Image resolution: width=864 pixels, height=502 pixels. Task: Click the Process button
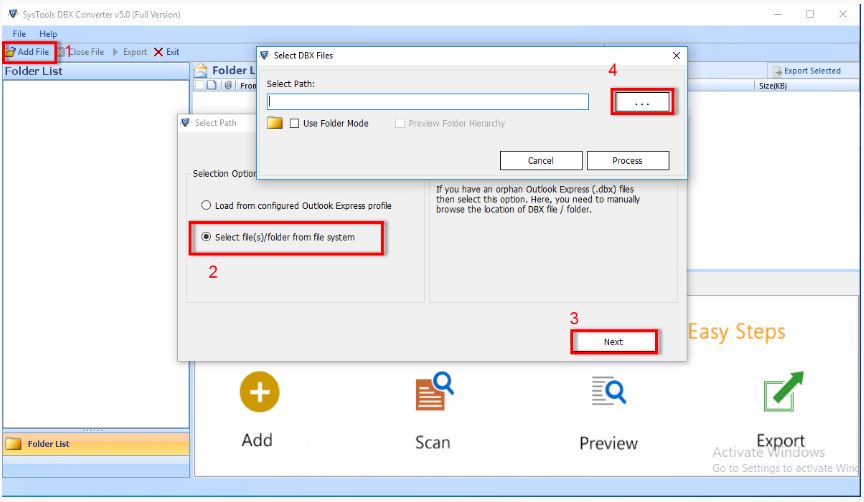(628, 160)
